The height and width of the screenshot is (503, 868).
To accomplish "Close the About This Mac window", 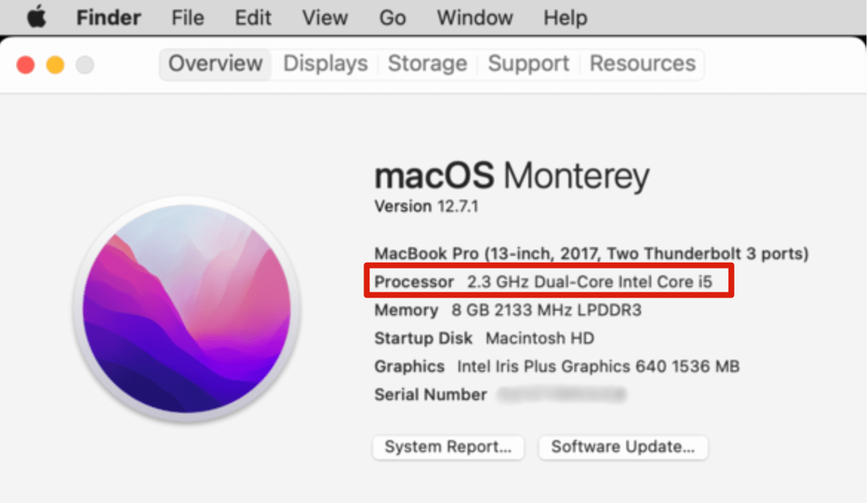I will (26, 65).
